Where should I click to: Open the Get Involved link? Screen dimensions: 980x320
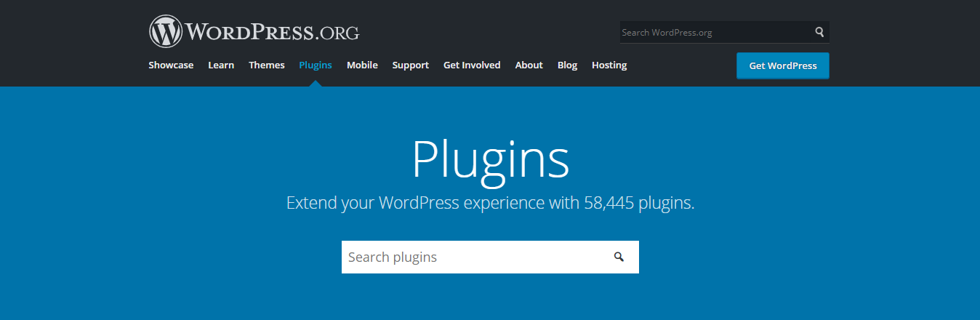pyautogui.click(x=472, y=65)
